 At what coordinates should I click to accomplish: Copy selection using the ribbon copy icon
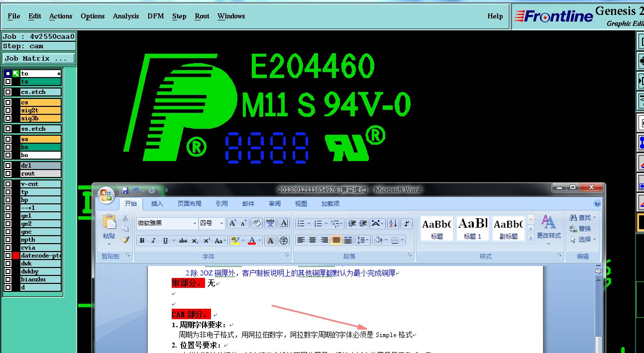coord(125,229)
